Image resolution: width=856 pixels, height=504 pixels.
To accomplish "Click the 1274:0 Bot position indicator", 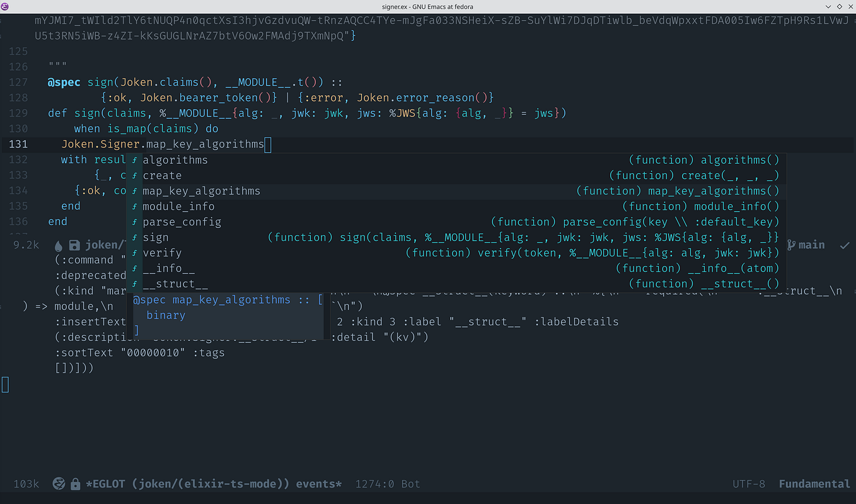I will [386, 484].
